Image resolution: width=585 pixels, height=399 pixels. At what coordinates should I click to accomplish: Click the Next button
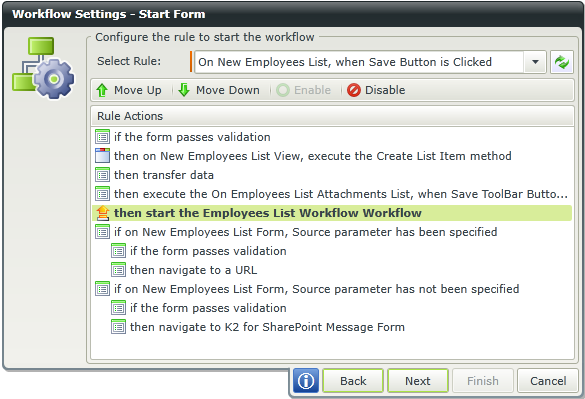point(418,381)
